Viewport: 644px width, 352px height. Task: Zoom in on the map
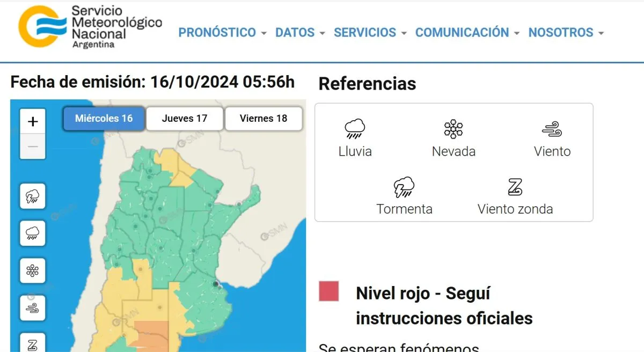pyautogui.click(x=33, y=122)
